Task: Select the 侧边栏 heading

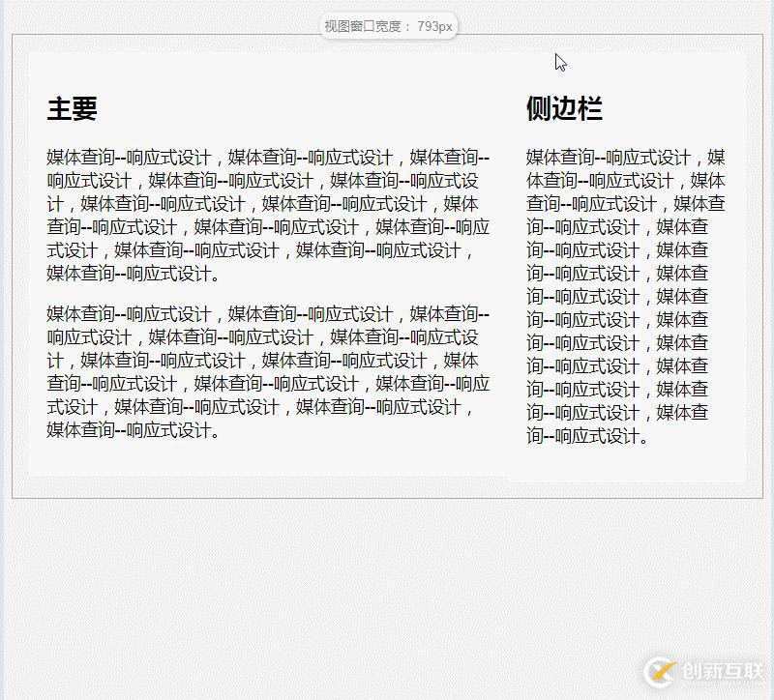Action: coord(564,108)
